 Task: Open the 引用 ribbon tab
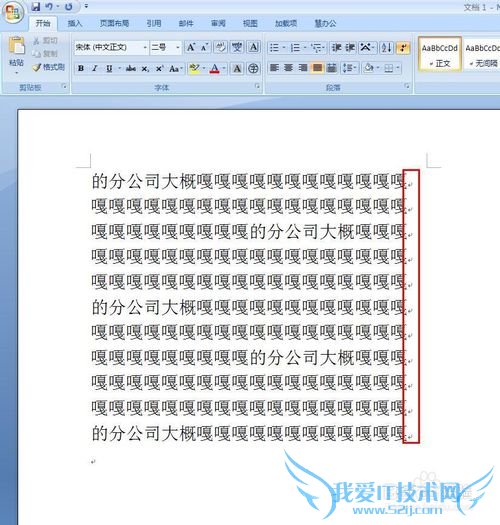(x=154, y=23)
